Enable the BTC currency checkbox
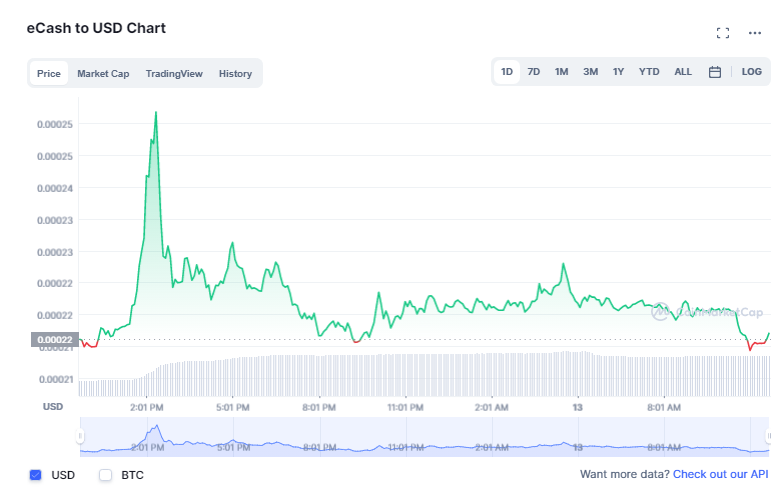Viewport: 784px width, 500px height. point(106,474)
